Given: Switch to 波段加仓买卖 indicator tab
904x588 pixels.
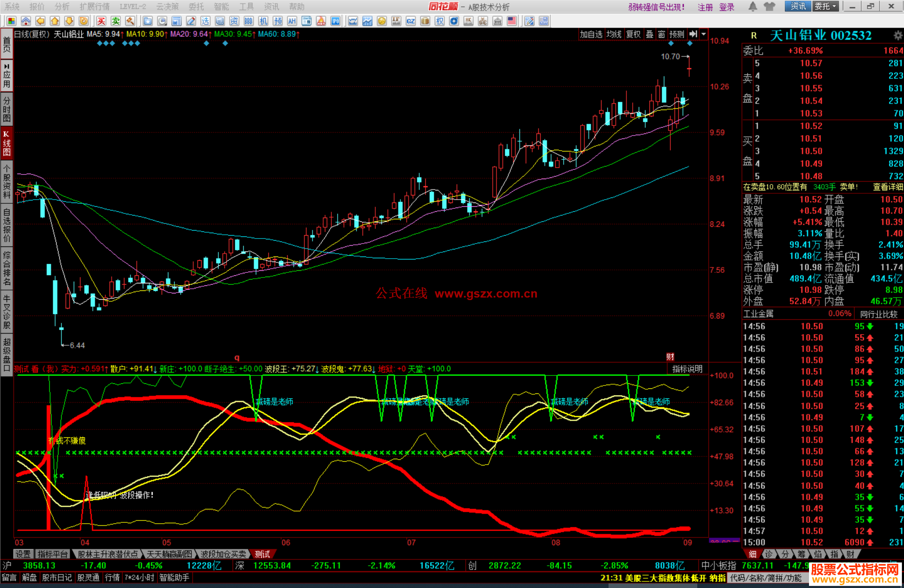Looking at the screenshot, I should point(223,554).
